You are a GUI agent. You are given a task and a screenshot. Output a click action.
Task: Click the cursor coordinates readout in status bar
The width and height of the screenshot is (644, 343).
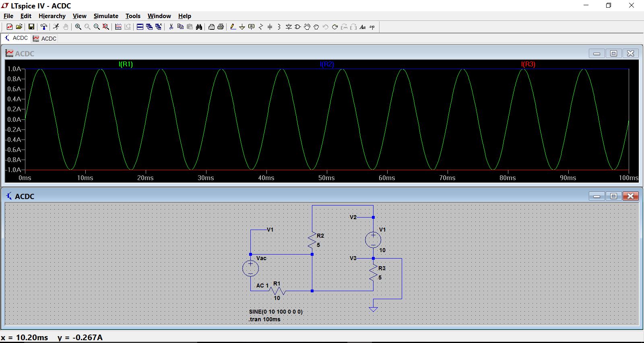(52, 337)
